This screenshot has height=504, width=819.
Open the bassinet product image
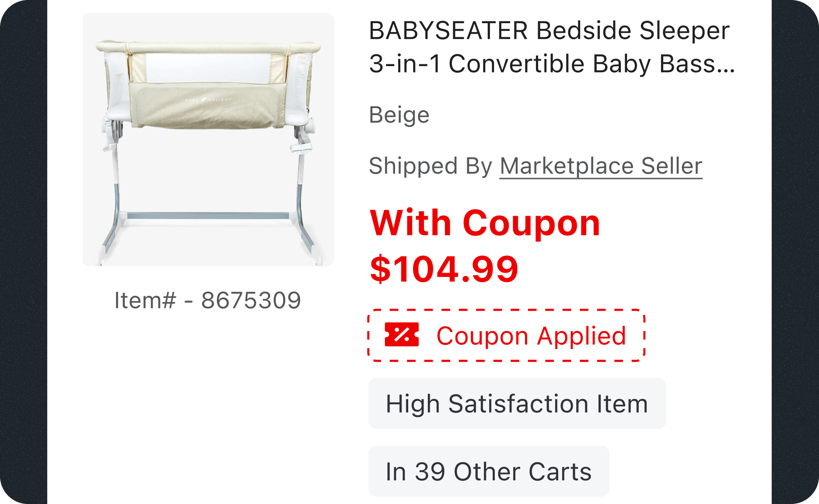click(x=208, y=140)
